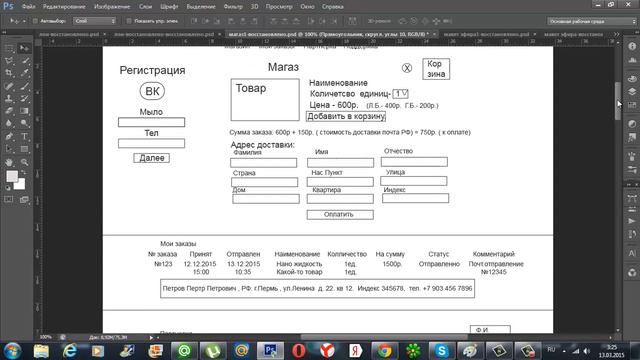Open the workspace switcher dropdown

click(591, 21)
